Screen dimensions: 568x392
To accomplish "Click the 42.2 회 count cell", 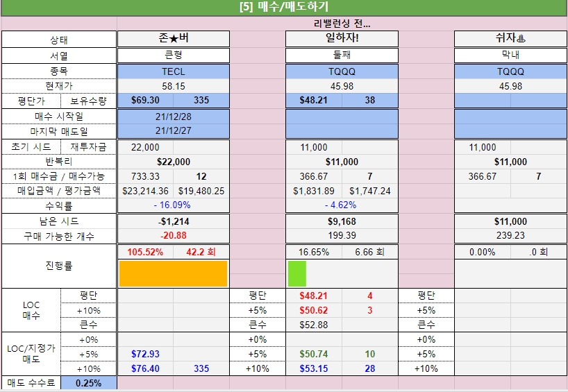I will [201, 252].
